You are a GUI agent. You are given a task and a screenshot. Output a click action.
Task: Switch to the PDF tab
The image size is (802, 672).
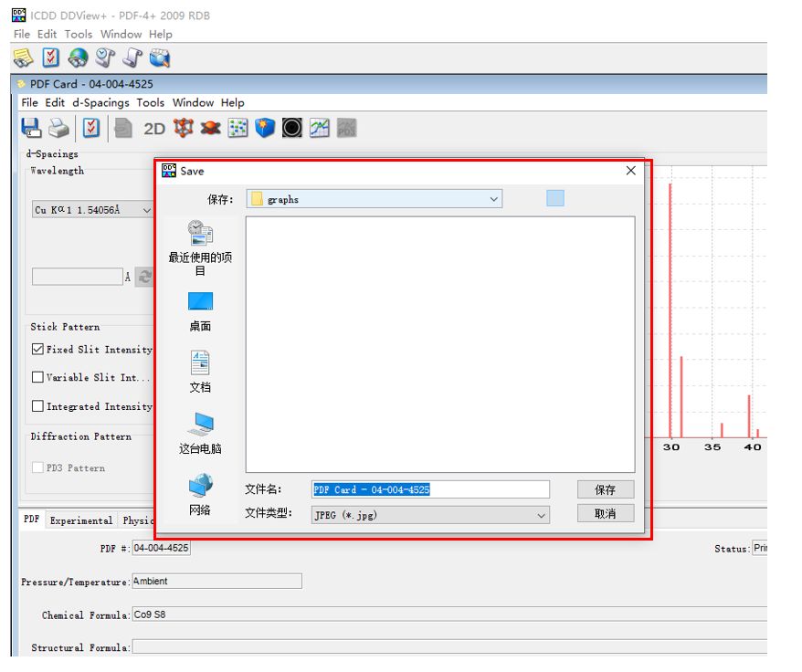[32, 520]
